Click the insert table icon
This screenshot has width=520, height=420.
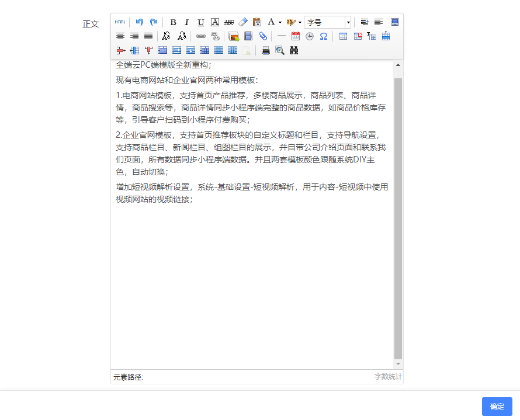coord(343,36)
